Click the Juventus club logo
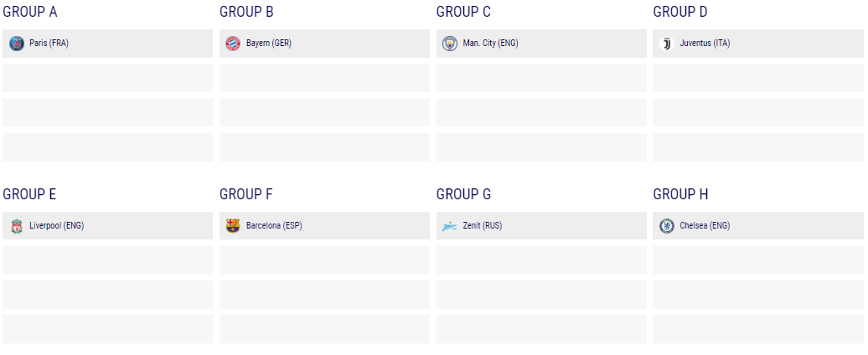The image size is (868, 355). coord(667,44)
